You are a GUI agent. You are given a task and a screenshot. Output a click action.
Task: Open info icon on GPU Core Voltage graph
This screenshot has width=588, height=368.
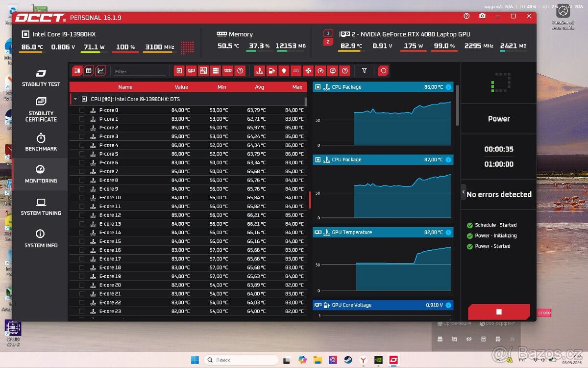[448, 305]
